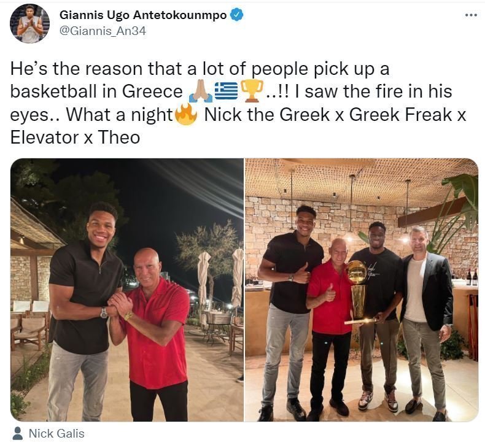The height and width of the screenshot is (448, 485).
Task: Click the tweet text 'Nick the Greek'
Action: 267,115
